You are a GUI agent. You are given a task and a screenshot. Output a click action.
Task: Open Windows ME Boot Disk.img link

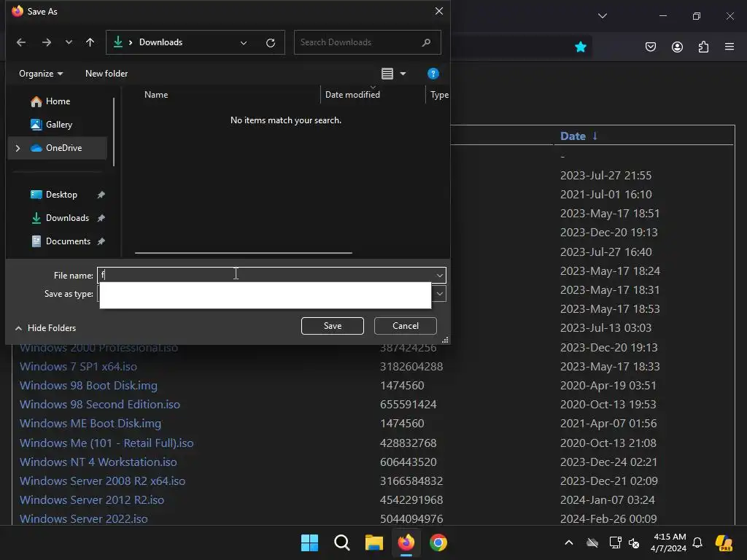point(90,424)
